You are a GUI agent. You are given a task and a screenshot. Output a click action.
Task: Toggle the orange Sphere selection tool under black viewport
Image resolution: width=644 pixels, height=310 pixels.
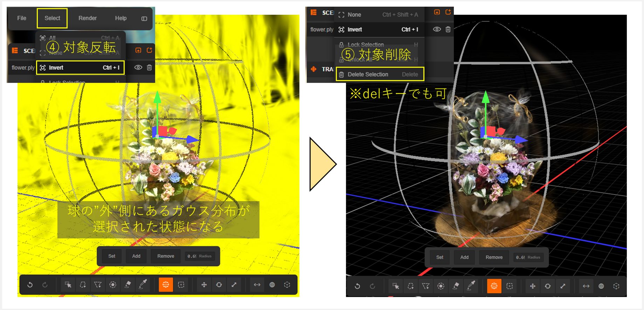[494, 286]
